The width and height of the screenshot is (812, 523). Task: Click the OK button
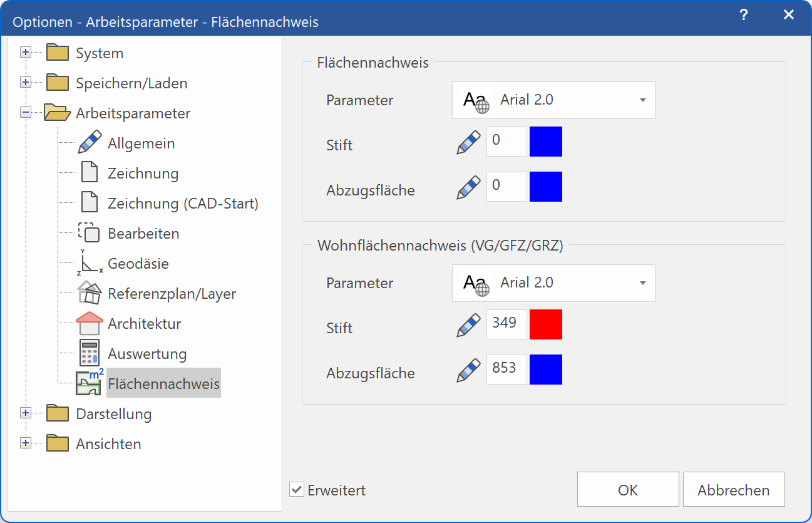(627, 489)
